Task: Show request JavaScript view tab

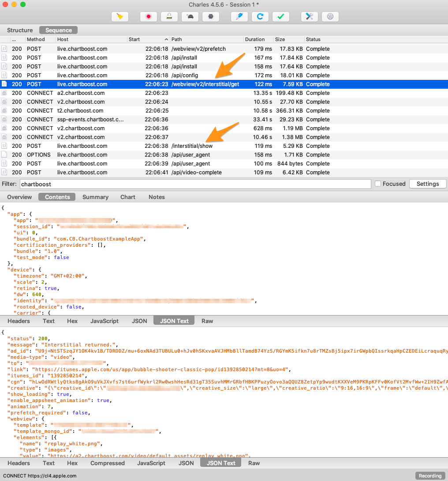Action: [104, 321]
